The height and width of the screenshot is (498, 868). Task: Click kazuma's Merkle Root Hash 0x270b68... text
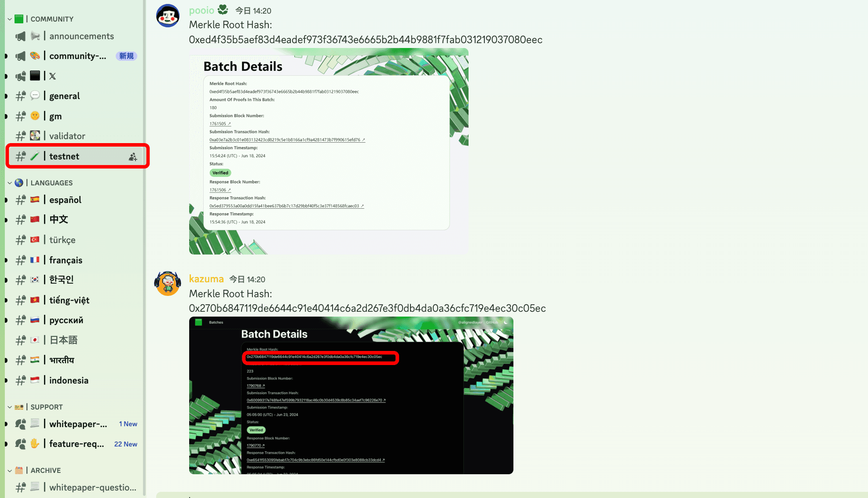[x=367, y=308]
